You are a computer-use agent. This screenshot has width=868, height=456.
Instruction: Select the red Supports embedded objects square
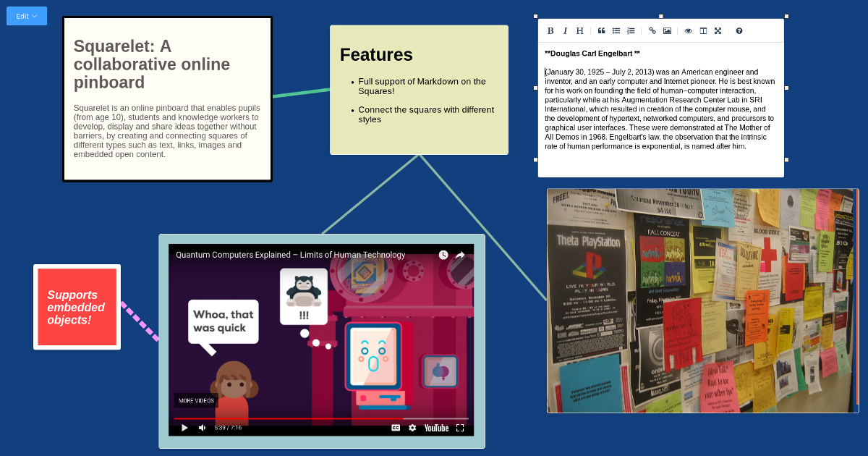(x=77, y=307)
